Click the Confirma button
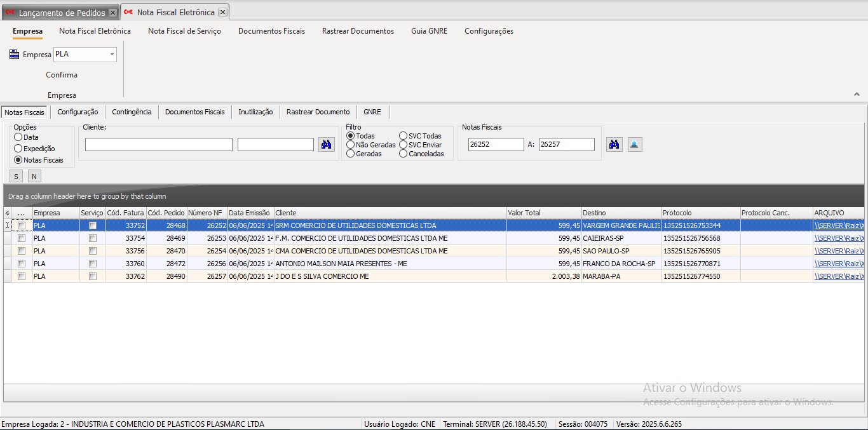The height and width of the screenshot is (430, 868). (62, 75)
